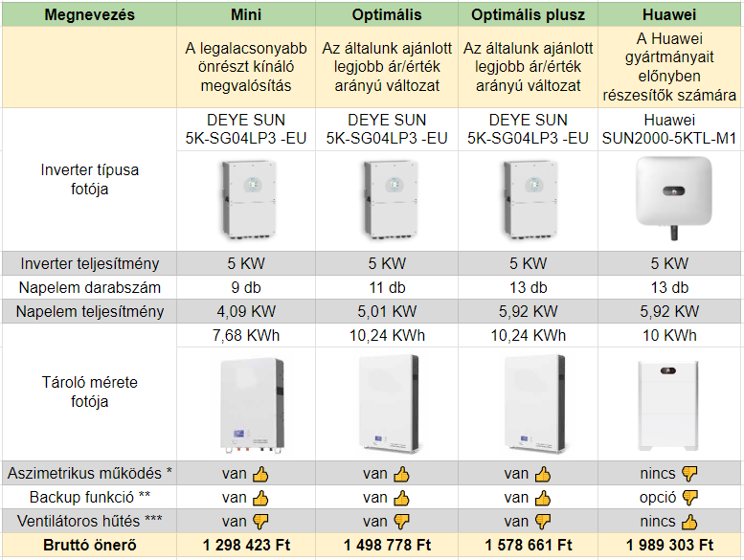Click battery storage photo in Optimális plusz column
The height and width of the screenshot is (560, 744).
535,403
